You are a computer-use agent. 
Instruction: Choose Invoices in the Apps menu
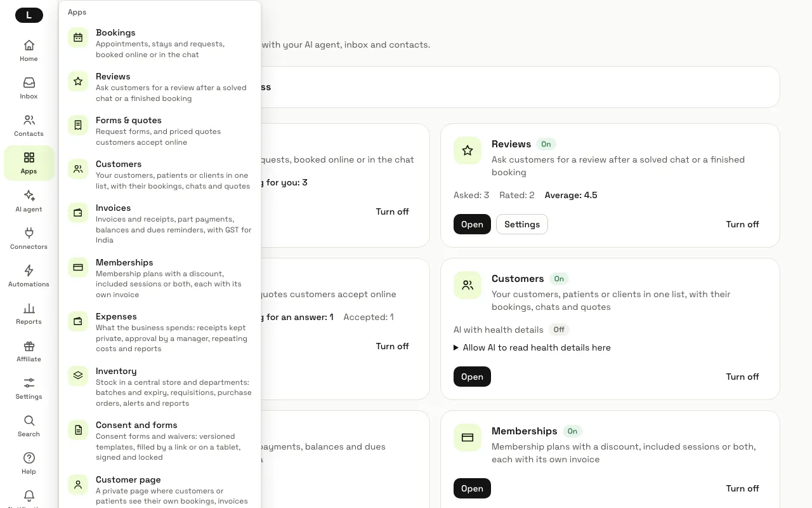point(160,224)
